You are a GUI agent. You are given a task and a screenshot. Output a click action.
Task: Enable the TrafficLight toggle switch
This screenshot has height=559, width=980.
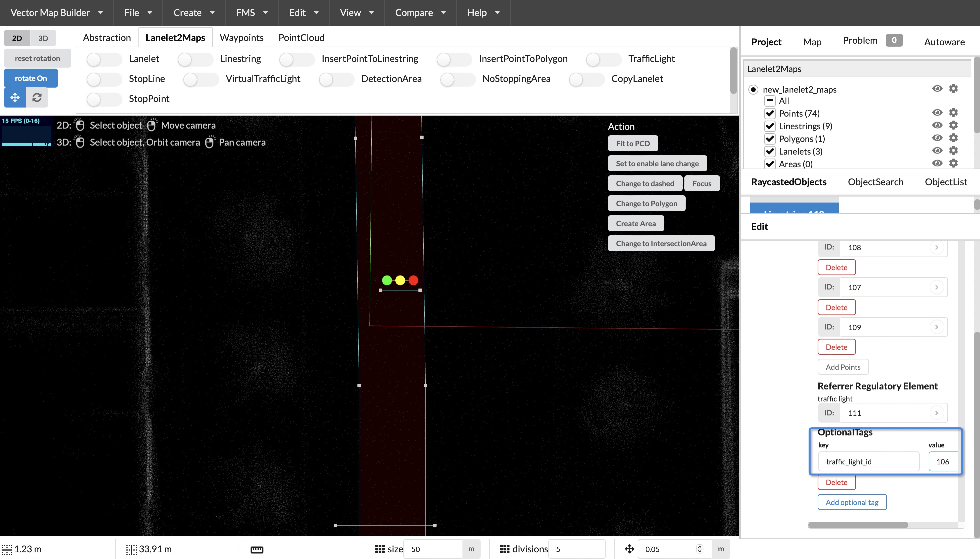point(604,59)
